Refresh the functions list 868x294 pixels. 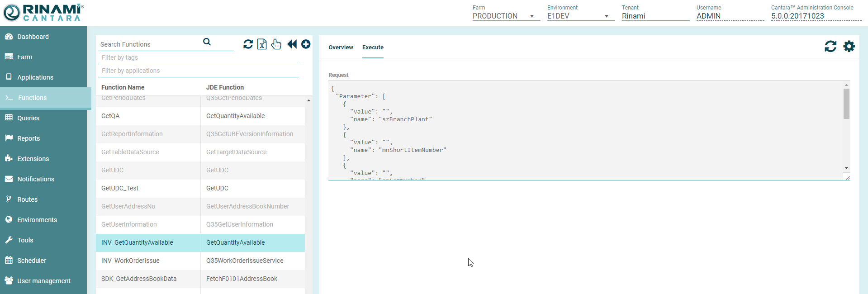point(248,44)
